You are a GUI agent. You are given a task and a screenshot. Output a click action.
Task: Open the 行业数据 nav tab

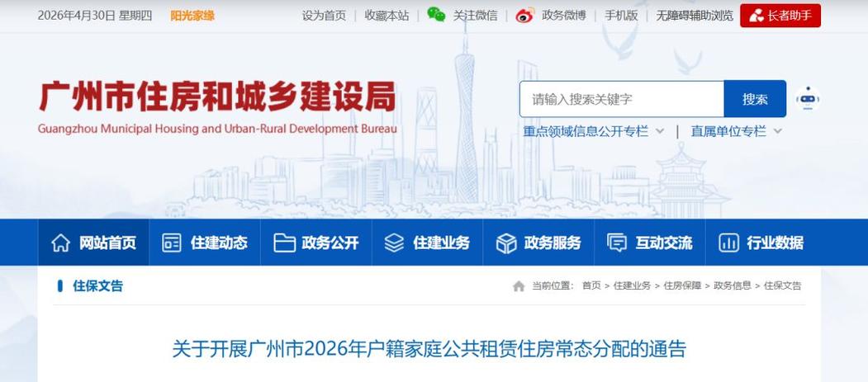click(x=761, y=243)
